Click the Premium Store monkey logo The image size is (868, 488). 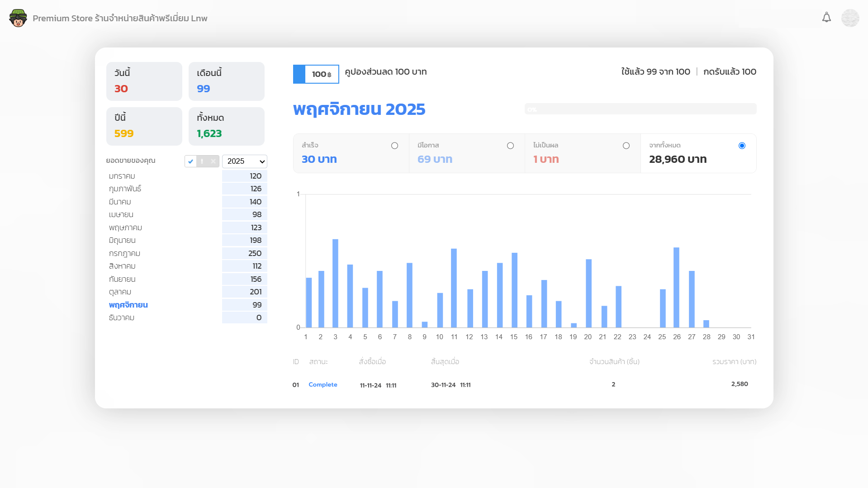[18, 18]
